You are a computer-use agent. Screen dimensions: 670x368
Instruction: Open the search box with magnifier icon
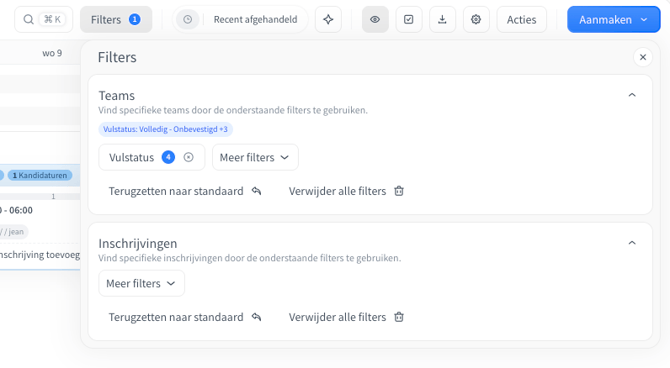(44, 19)
